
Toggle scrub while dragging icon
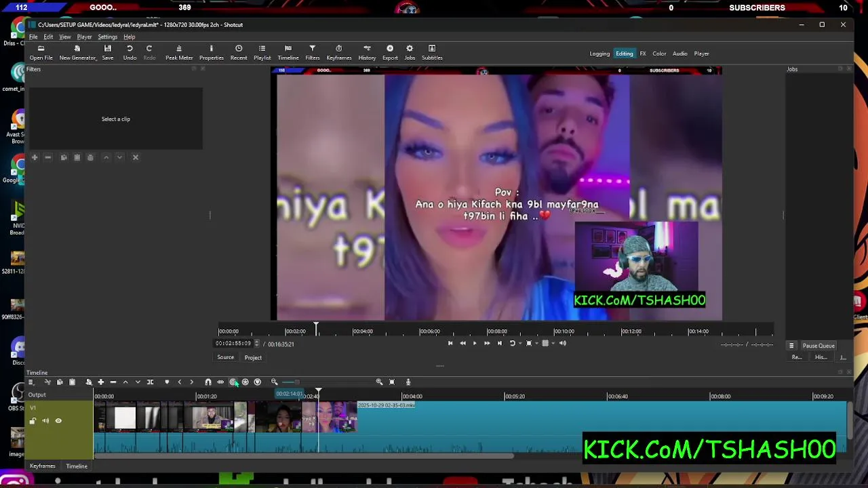(220, 382)
